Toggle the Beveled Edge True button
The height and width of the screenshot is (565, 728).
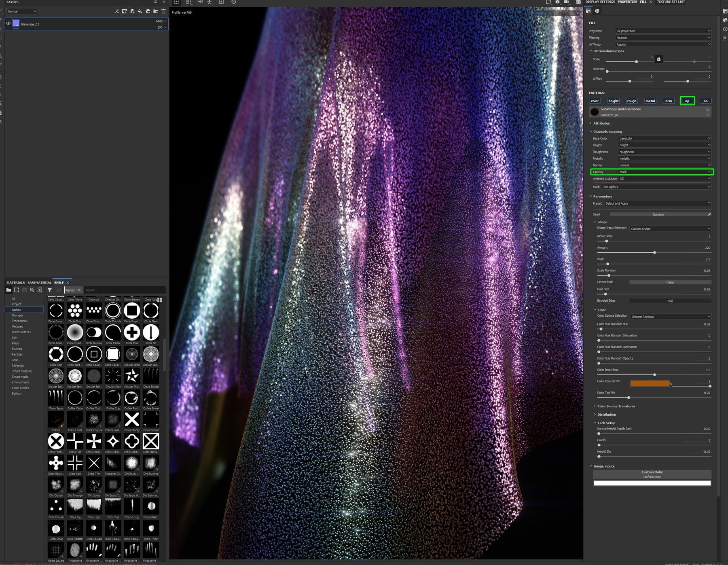click(670, 301)
